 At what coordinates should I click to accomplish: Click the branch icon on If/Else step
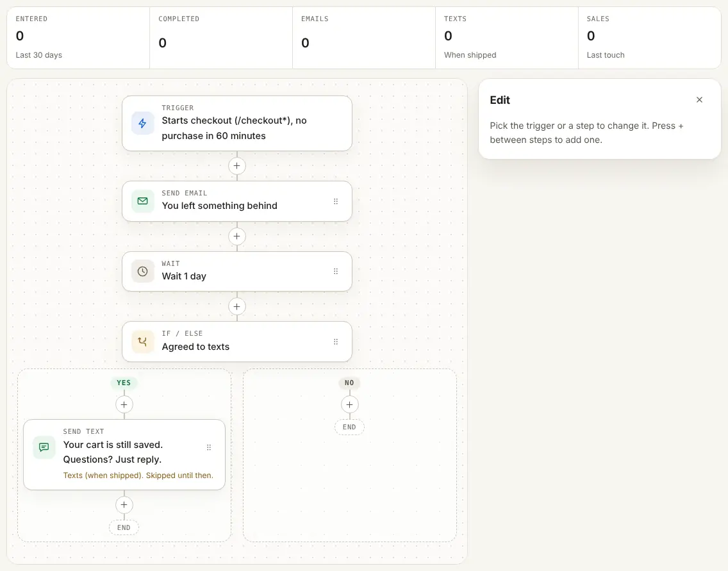(x=142, y=342)
